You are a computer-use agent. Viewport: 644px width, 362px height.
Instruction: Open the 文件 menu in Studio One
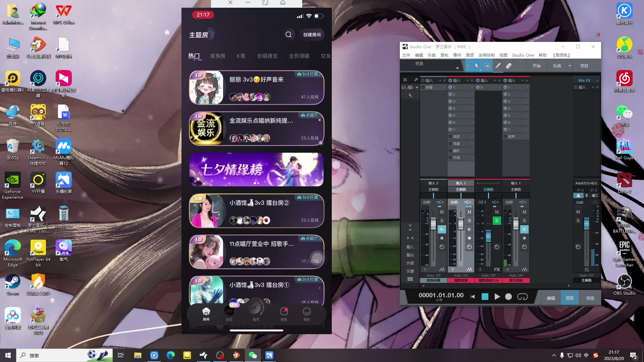[x=406, y=55]
